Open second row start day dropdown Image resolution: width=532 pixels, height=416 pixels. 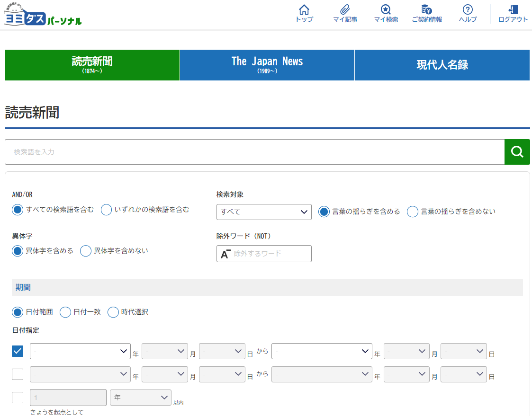pyautogui.click(x=222, y=374)
